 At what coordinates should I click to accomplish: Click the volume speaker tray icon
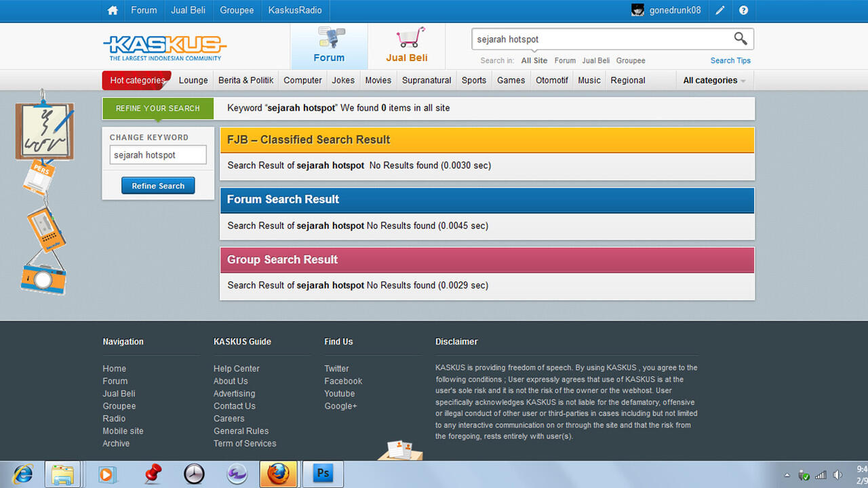(x=837, y=475)
